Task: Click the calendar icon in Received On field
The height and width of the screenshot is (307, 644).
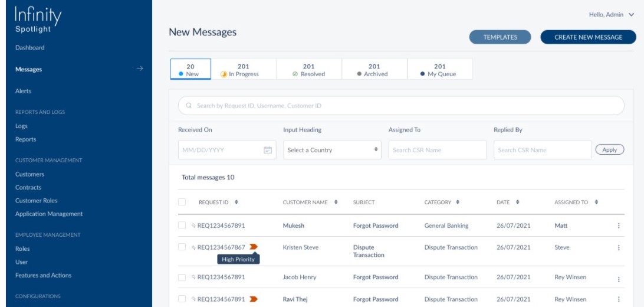Action: click(x=267, y=150)
